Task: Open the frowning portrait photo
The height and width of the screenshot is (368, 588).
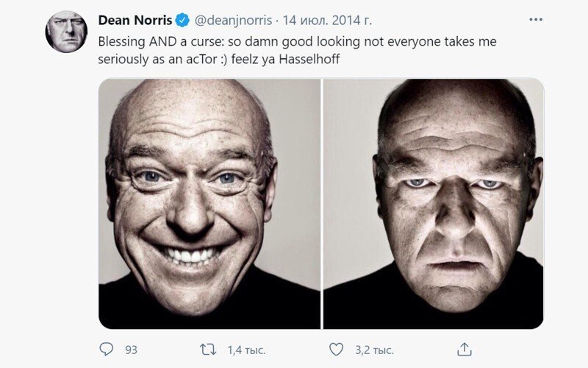Action: coord(434,203)
